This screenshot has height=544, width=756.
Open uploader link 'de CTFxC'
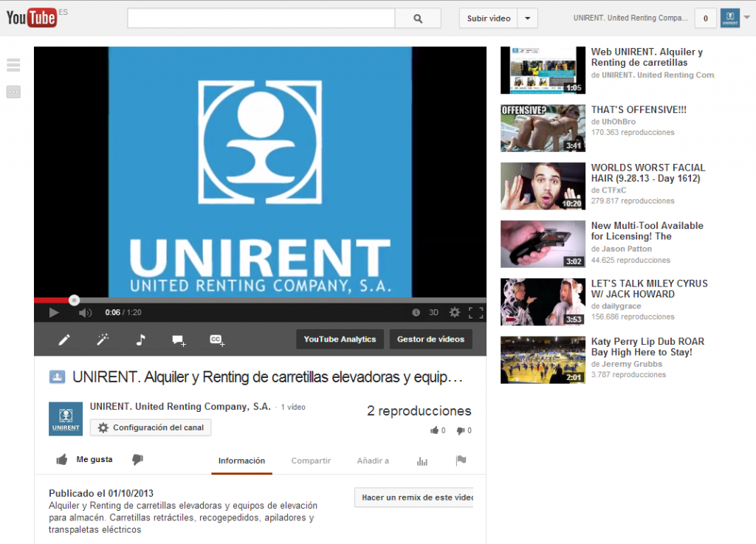point(608,190)
